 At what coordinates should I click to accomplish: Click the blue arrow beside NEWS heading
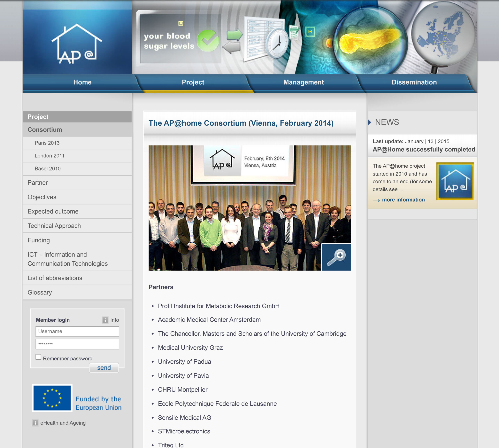[369, 122]
